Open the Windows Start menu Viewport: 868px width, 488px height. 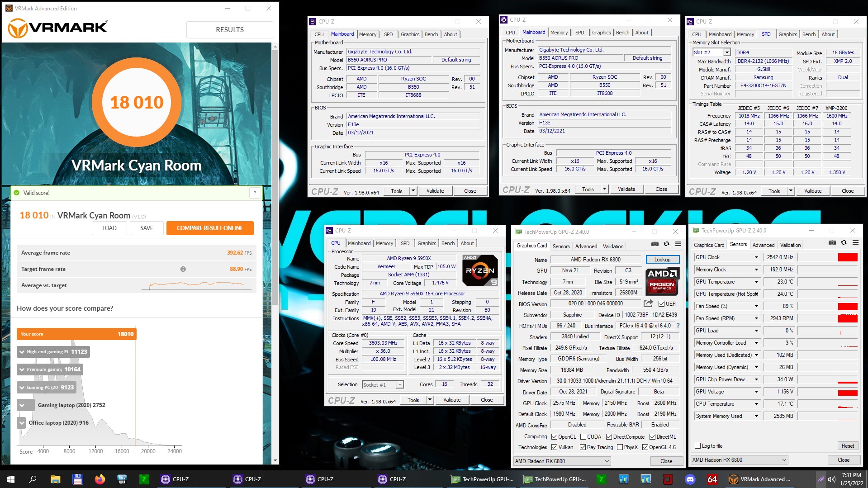tap(11, 479)
